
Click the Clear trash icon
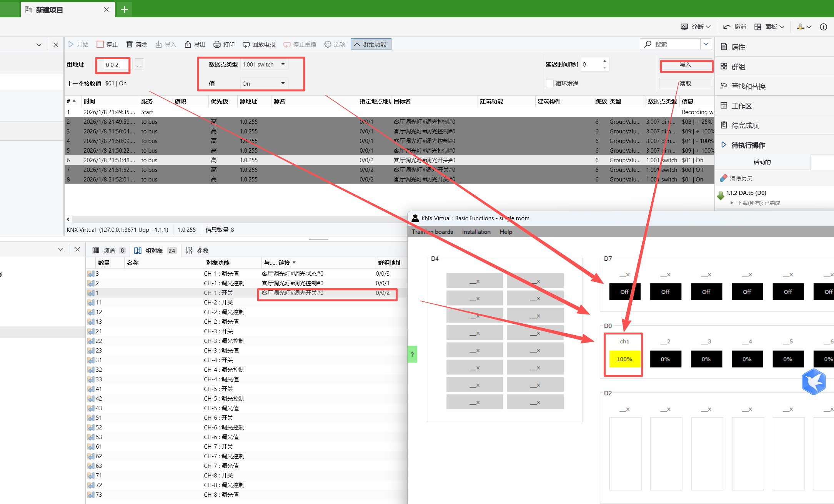click(x=130, y=44)
